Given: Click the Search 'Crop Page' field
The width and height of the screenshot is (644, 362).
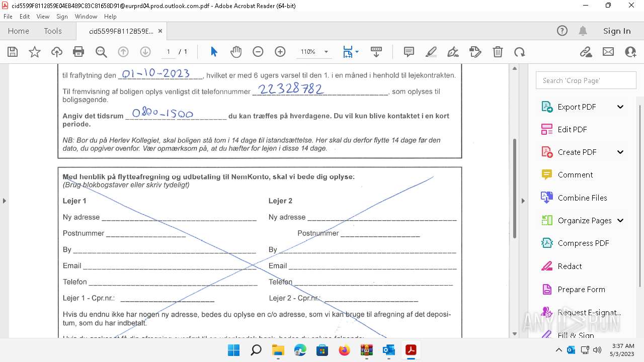Looking at the screenshot, I should [586, 80].
